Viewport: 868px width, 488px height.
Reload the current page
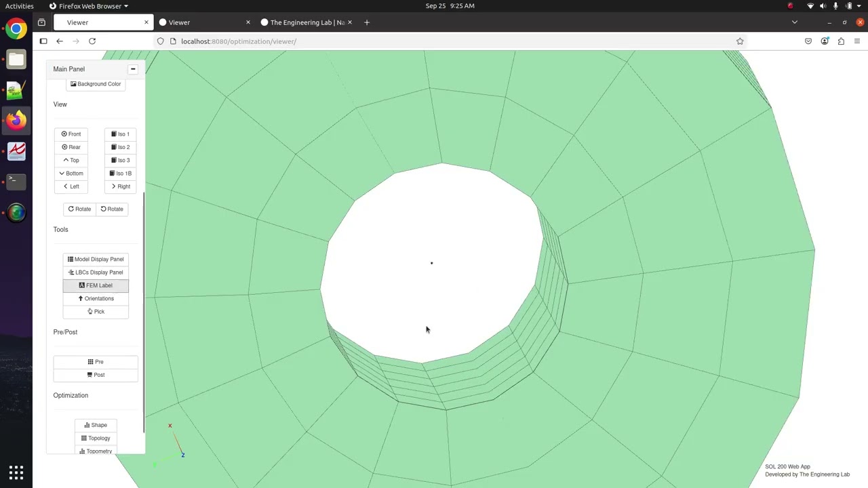tap(92, 41)
